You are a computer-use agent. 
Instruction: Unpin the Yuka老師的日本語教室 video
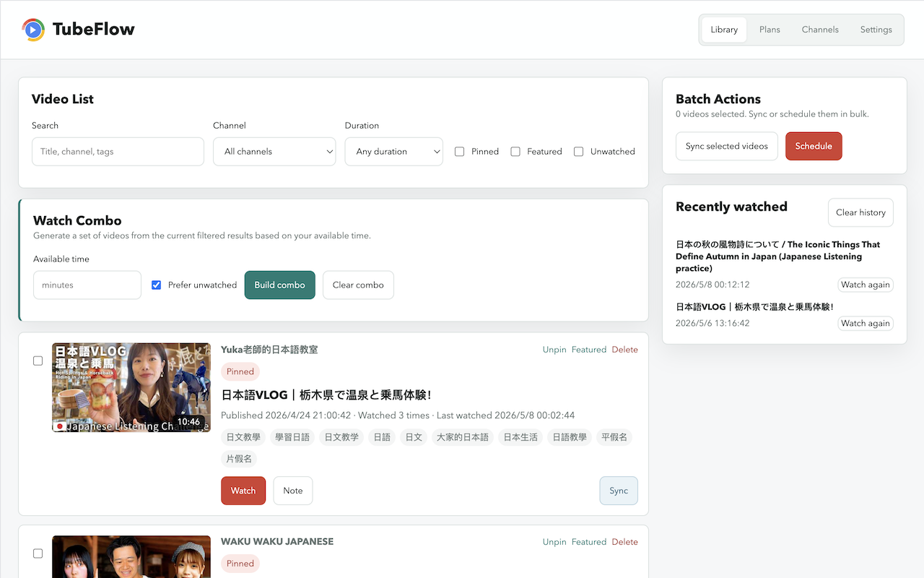(x=554, y=350)
